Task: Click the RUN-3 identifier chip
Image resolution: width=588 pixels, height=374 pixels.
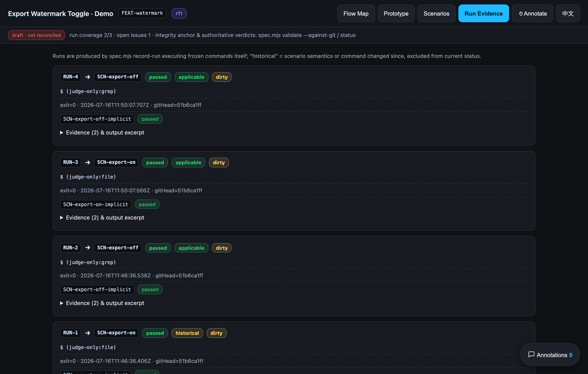Action: tap(70, 162)
